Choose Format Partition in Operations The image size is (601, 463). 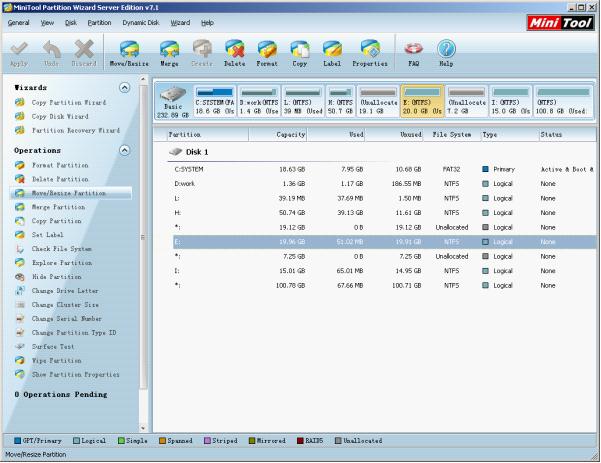tap(60, 165)
